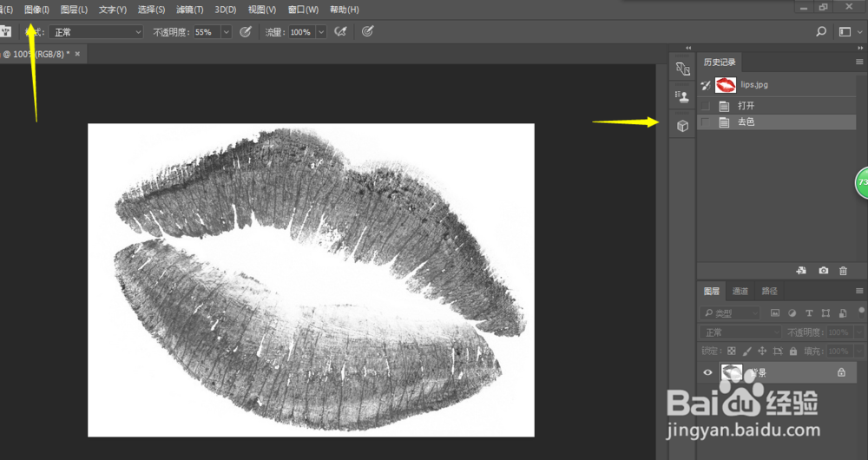Create new snapshot camera icon
The width and height of the screenshot is (868, 460).
(x=824, y=270)
